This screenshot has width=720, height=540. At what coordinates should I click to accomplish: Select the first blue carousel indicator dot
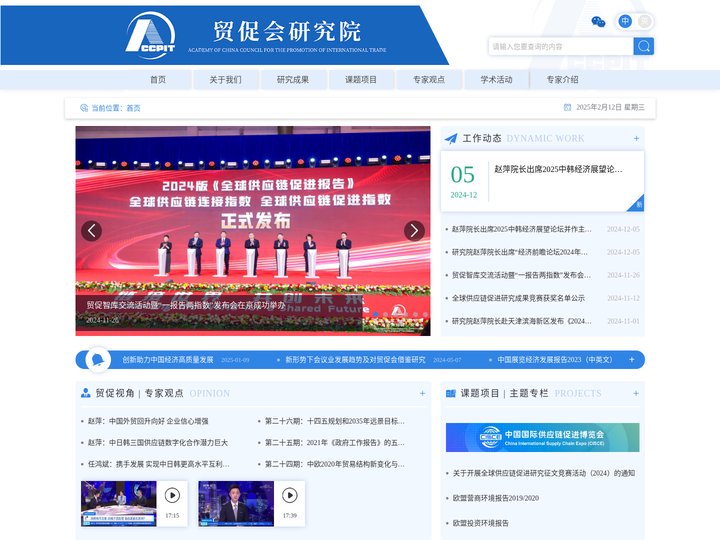tap(376, 315)
